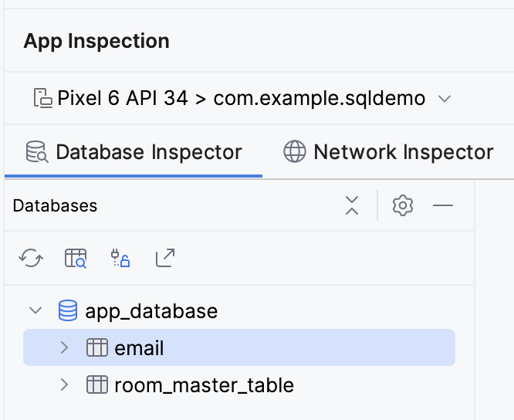The image size is (514, 420).
Task: Open a new query tab
Action: coord(76,258)
